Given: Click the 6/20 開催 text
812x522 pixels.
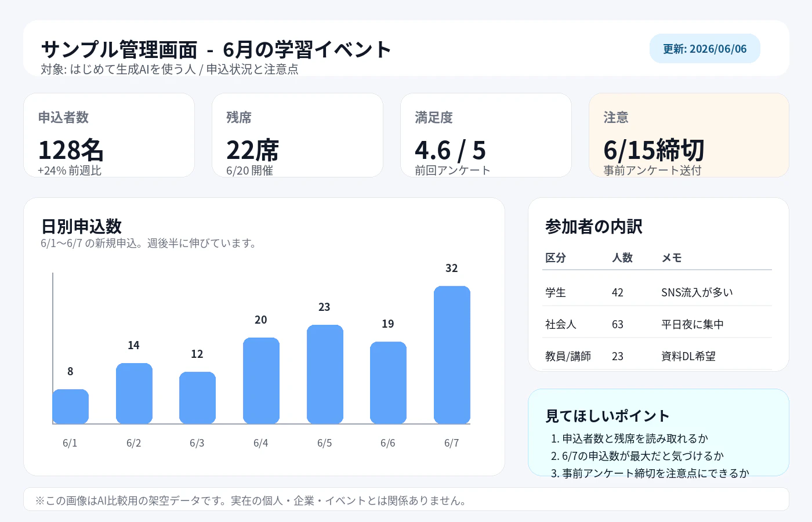Looking at the screenshot, I should click(x=249, y=171).
